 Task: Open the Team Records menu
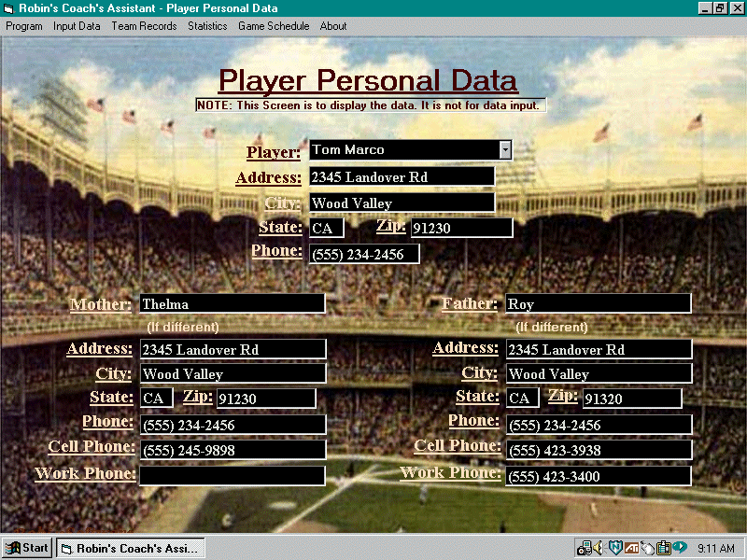[144, 26]
